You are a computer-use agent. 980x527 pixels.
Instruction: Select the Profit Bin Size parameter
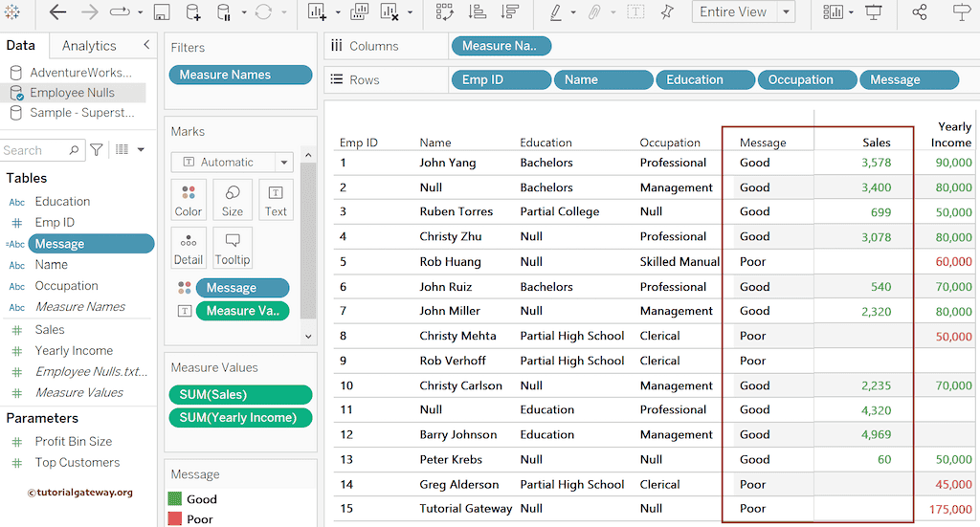(x=73, y=441)
